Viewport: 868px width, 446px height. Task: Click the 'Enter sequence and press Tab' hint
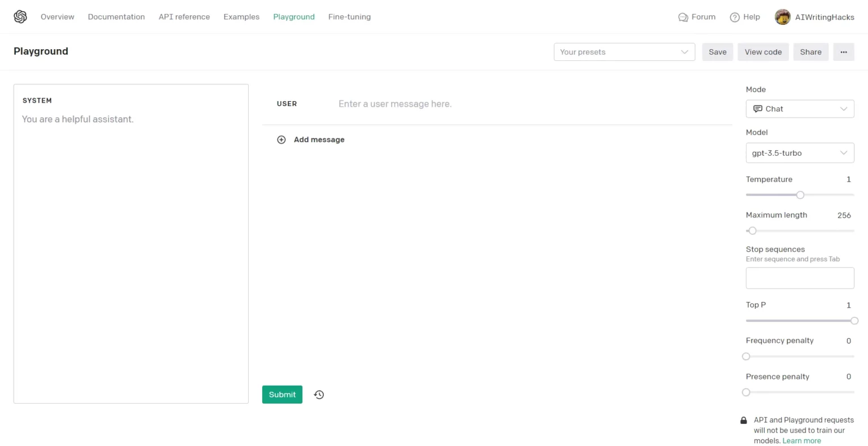click(793, 259)
